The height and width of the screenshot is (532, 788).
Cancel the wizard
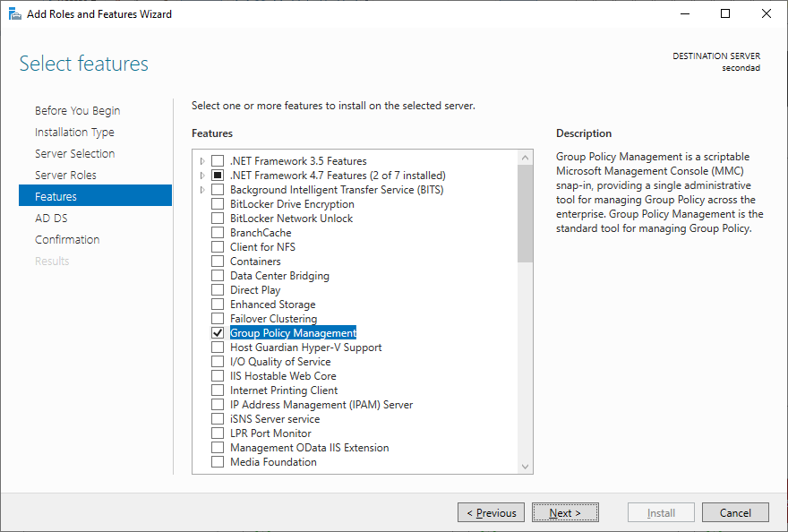click(735, 512)
